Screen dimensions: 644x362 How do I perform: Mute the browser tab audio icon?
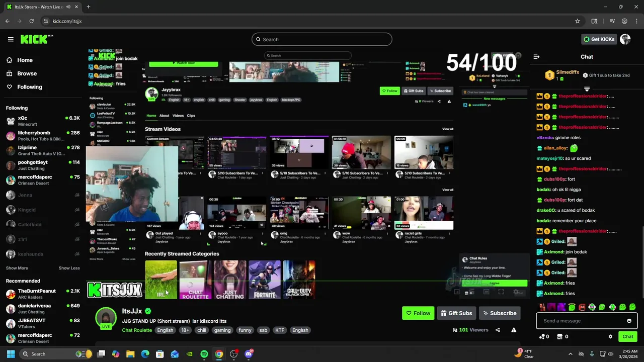(68, 7)
